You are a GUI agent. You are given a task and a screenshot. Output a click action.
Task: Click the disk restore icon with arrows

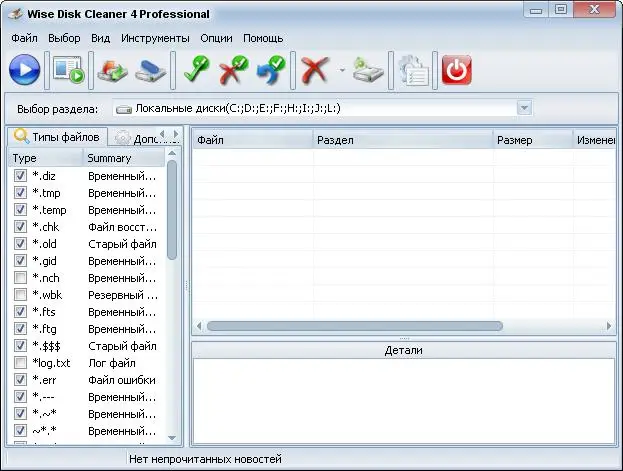pyautogui.click(x=113, y=71)
